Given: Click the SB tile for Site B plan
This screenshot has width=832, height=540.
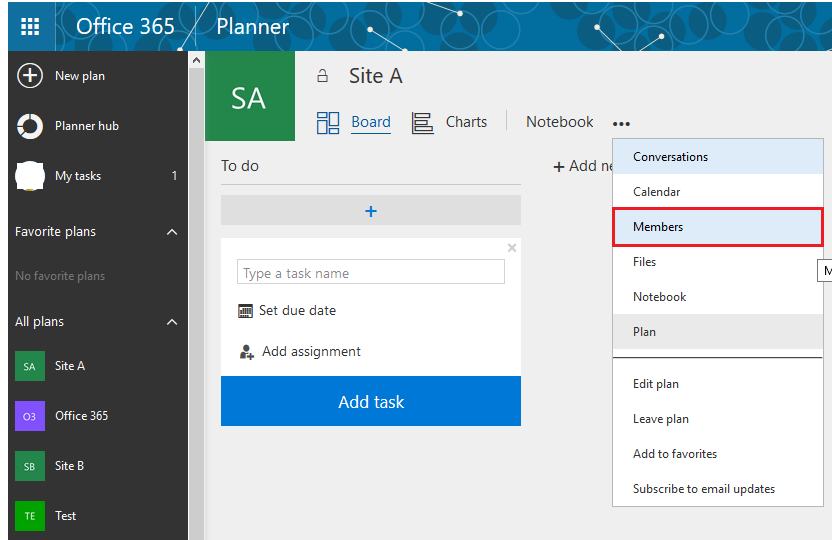Looking at the screenshot, I should [x=30, y=466].
